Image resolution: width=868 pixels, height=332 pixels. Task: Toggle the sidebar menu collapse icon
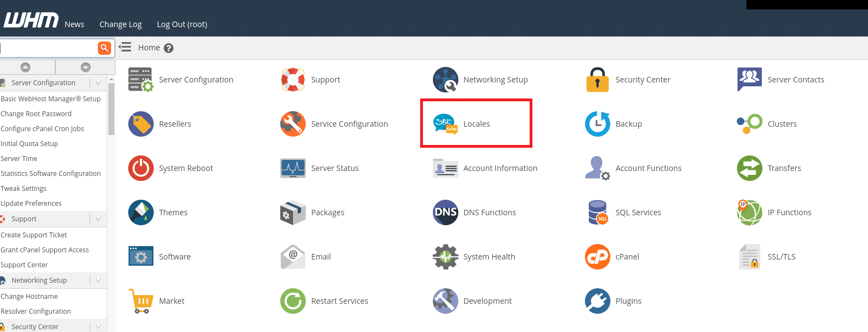[x=126, y=48]
